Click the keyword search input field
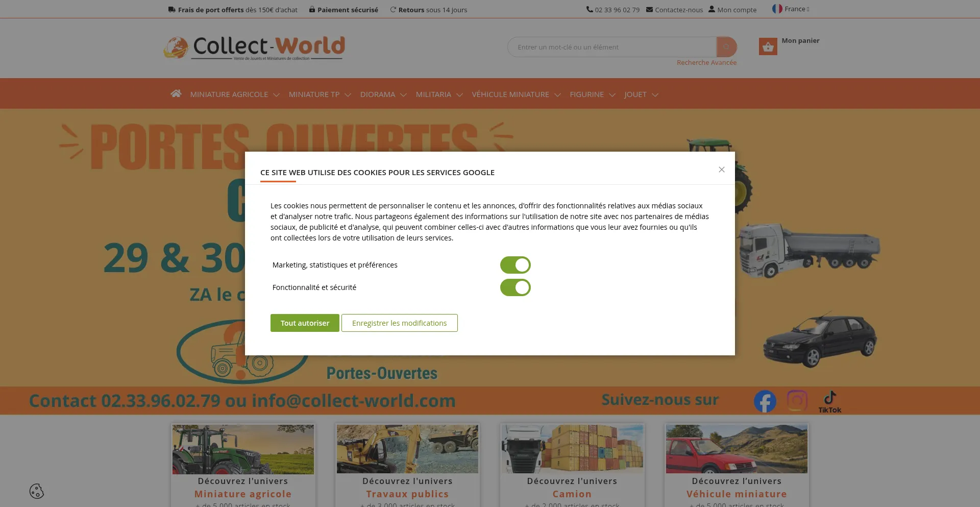This screenshot has height=507, width=980. click(611, 47)
